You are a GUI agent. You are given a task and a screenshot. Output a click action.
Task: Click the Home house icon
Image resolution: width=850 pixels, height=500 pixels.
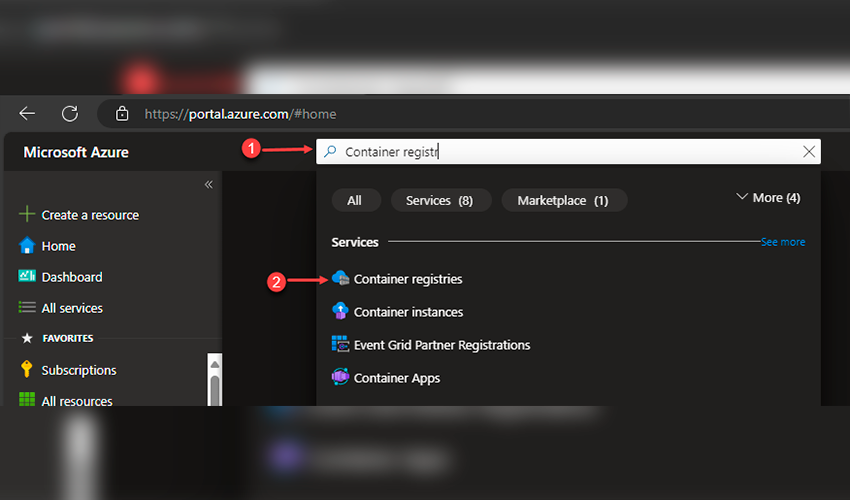pyautogui.click(x=27, y=246)
